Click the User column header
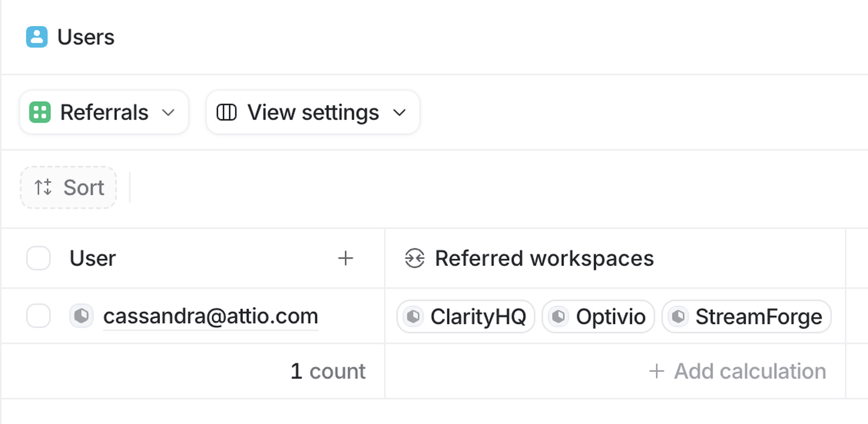 click(x=93, y=259)
